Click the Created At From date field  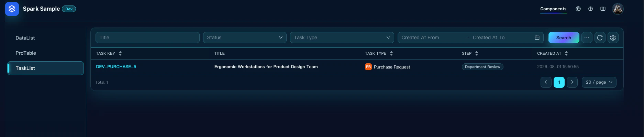pos(431,38)
